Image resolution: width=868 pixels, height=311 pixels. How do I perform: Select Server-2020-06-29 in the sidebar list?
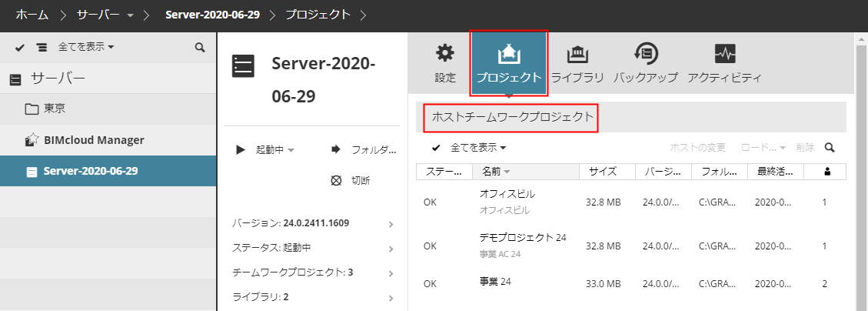108,171
